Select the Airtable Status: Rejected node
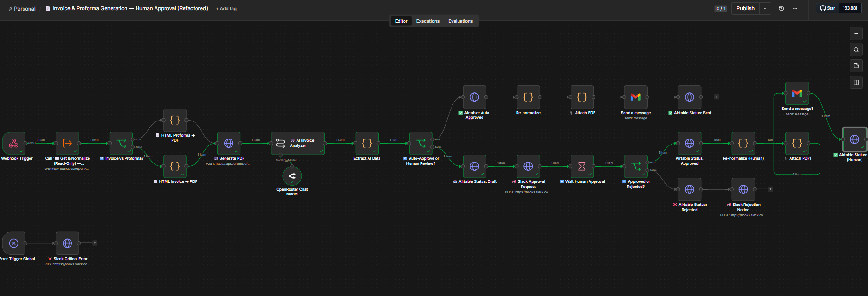 (x=690, y=189)
